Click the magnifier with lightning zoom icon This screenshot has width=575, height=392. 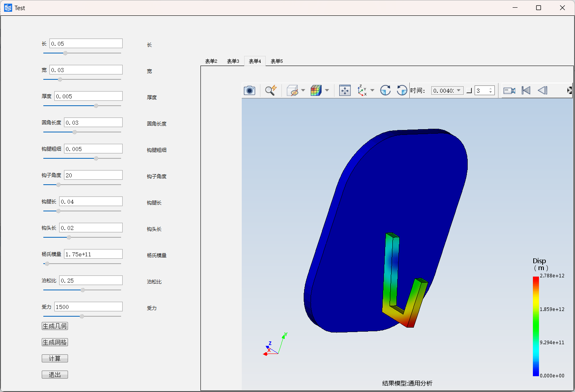point(270,90)
